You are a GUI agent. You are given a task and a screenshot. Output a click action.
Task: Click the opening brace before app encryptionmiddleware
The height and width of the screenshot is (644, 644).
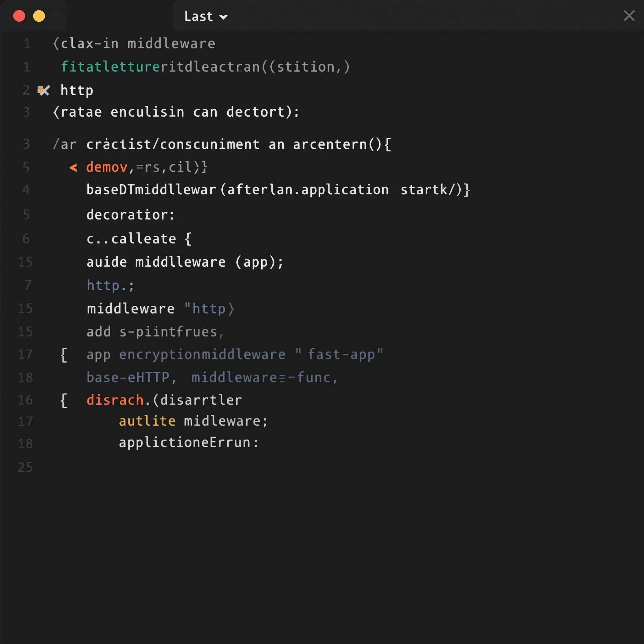(64, 355)
